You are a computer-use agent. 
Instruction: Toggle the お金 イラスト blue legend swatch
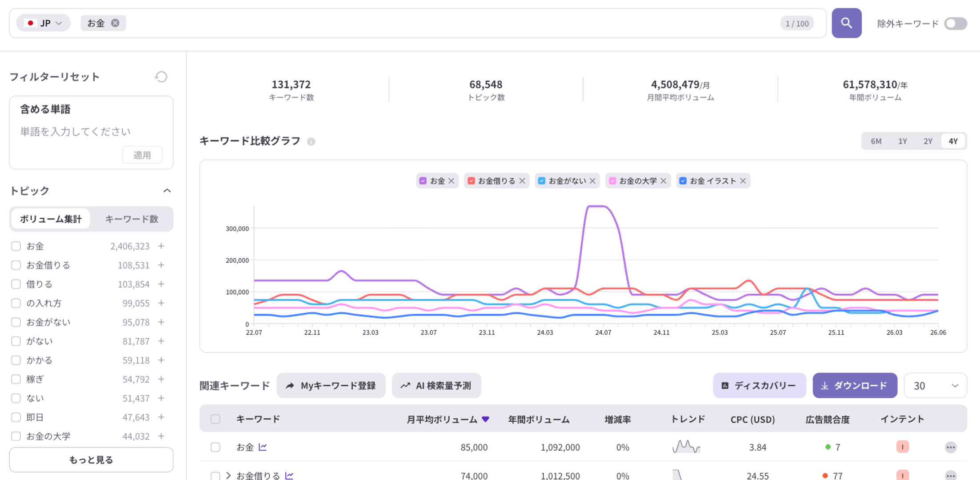click(x=683, y=181)
